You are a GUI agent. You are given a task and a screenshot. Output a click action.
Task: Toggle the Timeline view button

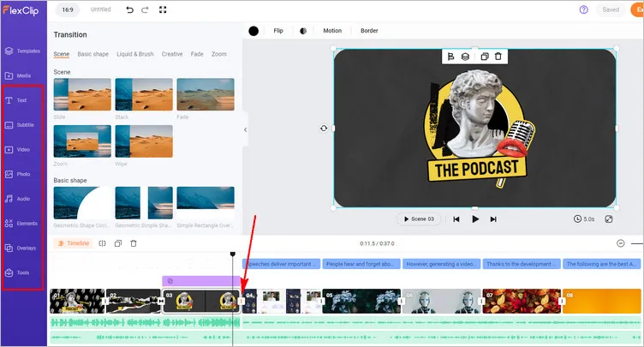click(x=74, y=243)
